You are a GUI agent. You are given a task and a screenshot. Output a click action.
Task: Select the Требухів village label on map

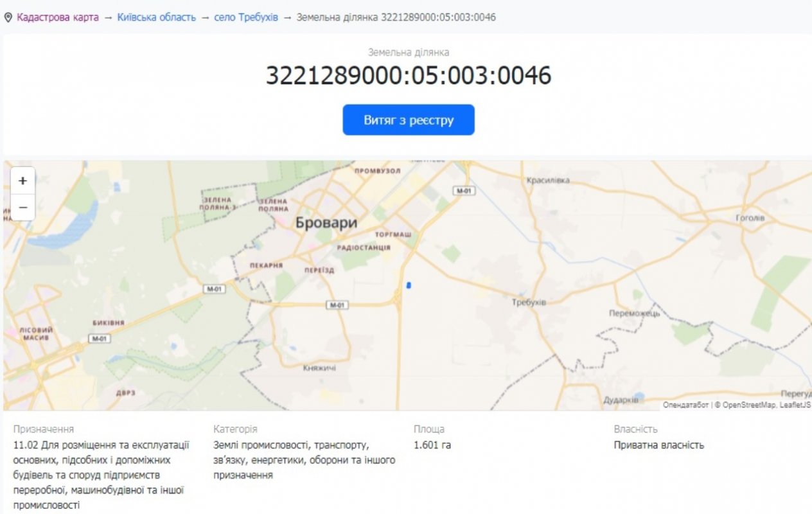pyautogui.click(x=529, y=302)
